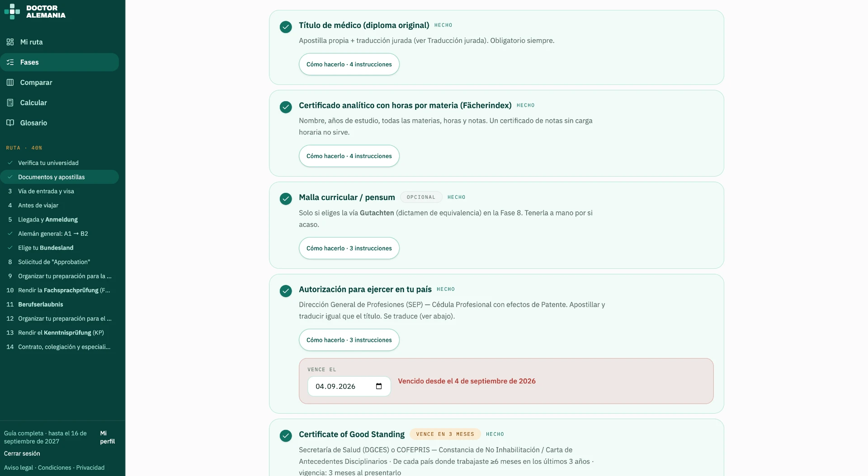Click the Doctor Alemania logo icon
The width and height of the screenshot is (868, 476).
click(12, 11)
